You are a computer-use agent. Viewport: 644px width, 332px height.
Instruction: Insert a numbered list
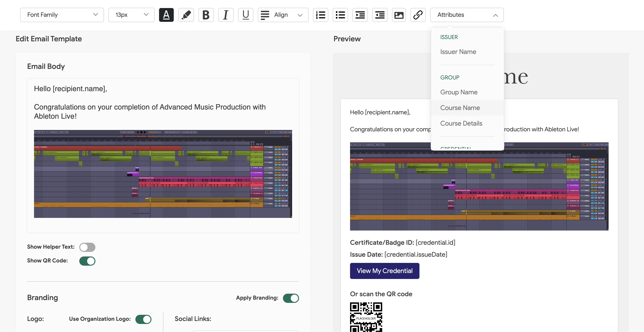(320, 15)
